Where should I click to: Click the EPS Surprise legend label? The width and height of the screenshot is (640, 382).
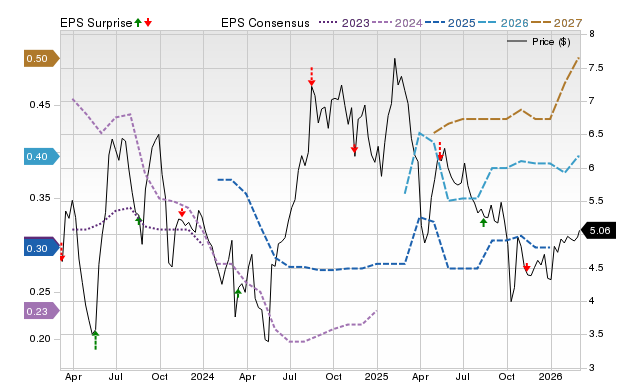click(x=96, y=23)
